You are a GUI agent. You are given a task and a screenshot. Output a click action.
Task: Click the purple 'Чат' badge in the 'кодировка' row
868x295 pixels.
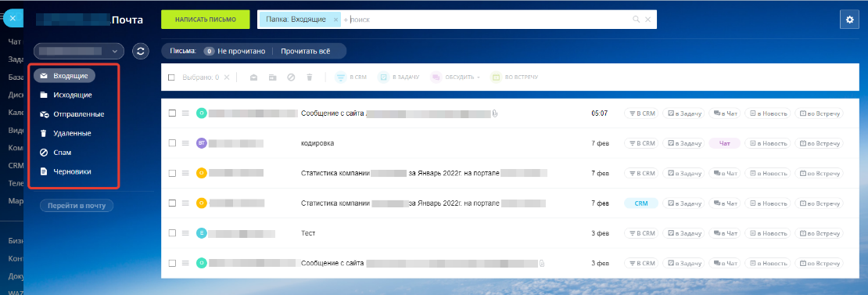pos(725,143)
